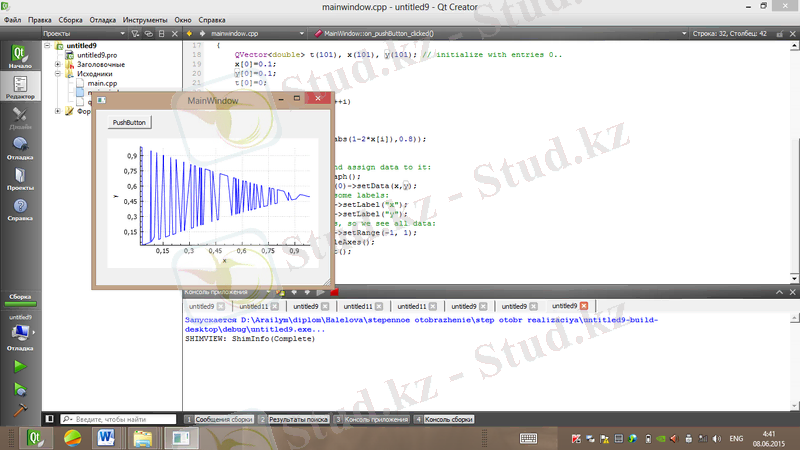This screenshot has height=450, width=800.
Task: Switch to Редактор mode in sidebar
Action: (20, 85)
